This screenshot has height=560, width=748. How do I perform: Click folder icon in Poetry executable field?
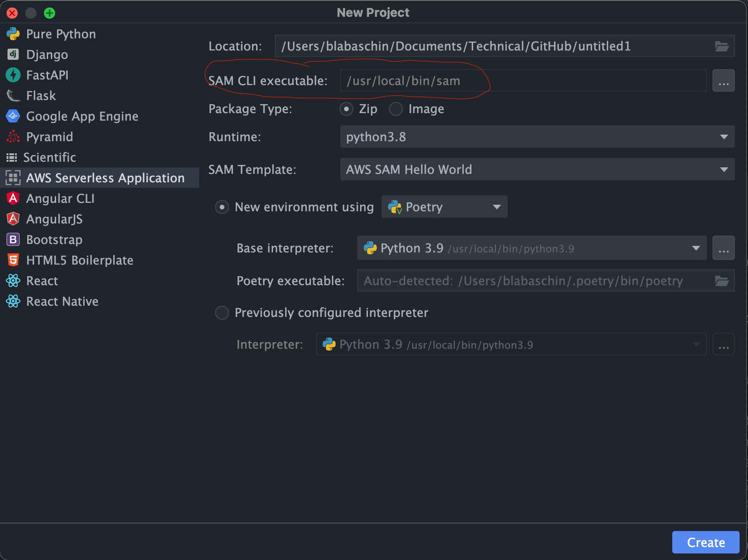722,281
